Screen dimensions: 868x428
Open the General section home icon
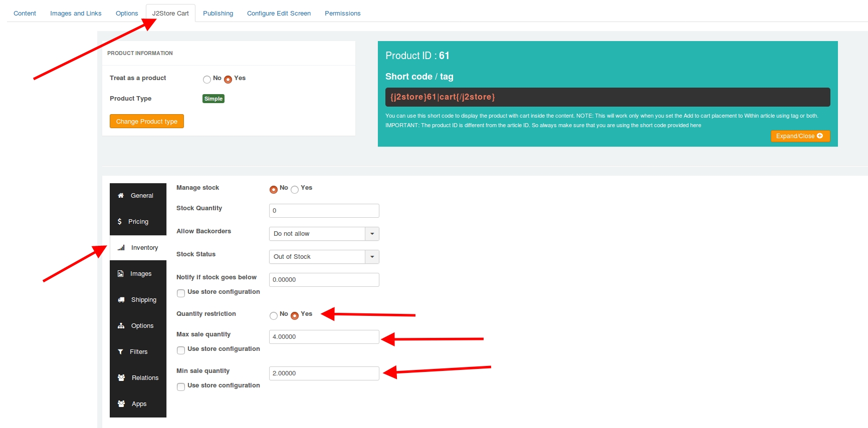tap(121, 196)
